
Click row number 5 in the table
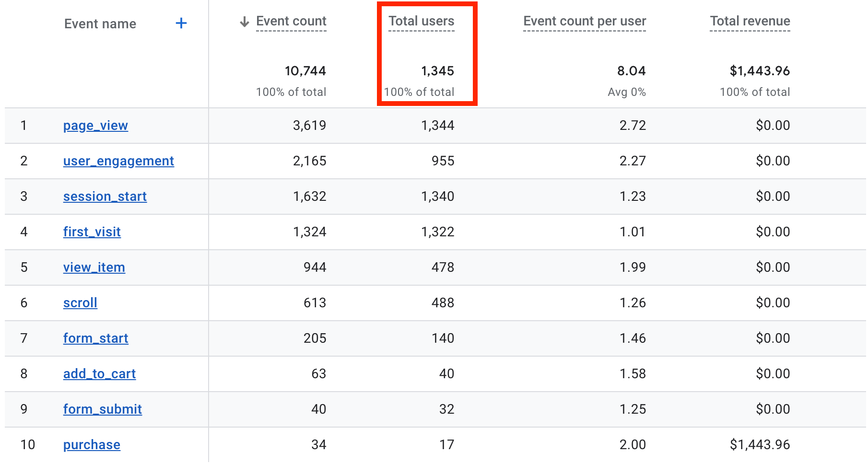[x=23, y=267]
